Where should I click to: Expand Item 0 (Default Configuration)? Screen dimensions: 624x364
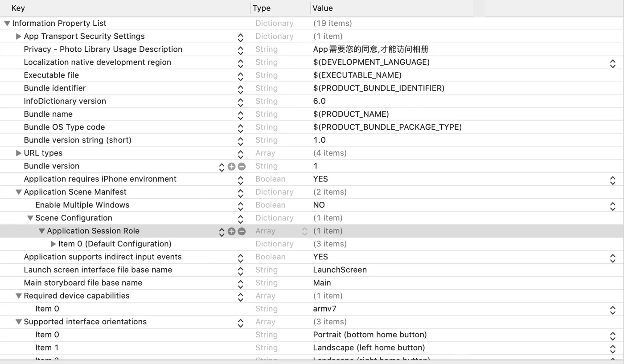pyautogui.click(x=53, y=244)
